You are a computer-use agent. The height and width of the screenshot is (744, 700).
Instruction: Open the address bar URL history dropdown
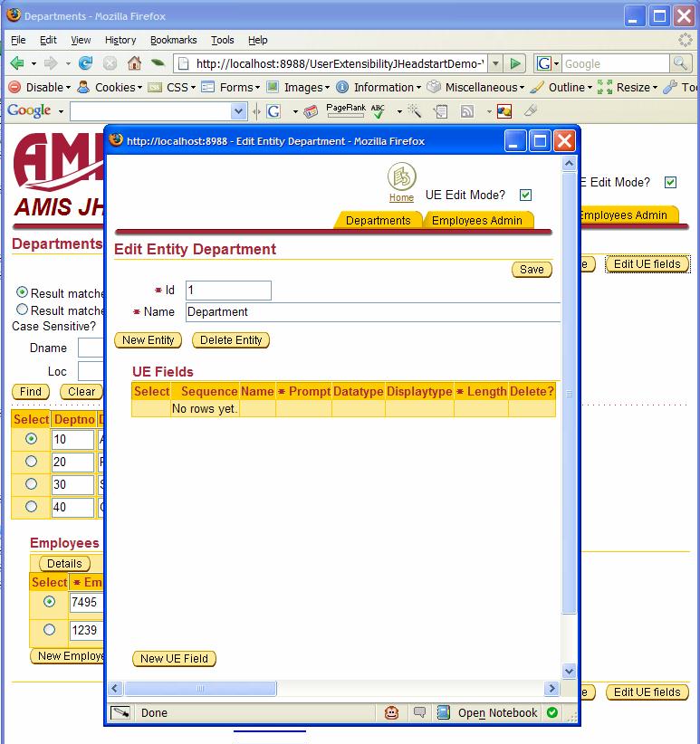pyautogui.click(x=495, y=63)
